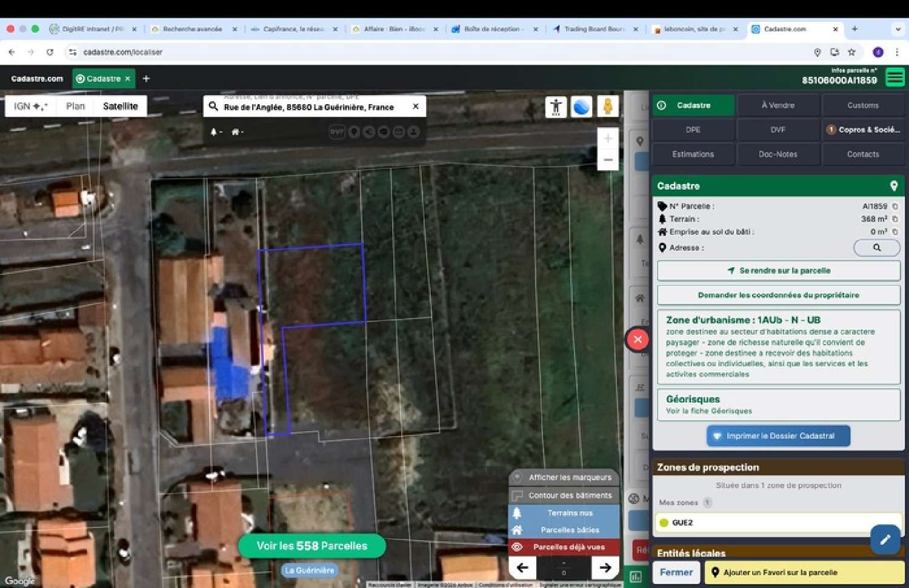Click the accessibility person icon on map
The height and width of the screenshot is (588, 909).
[x=556, y=107]
